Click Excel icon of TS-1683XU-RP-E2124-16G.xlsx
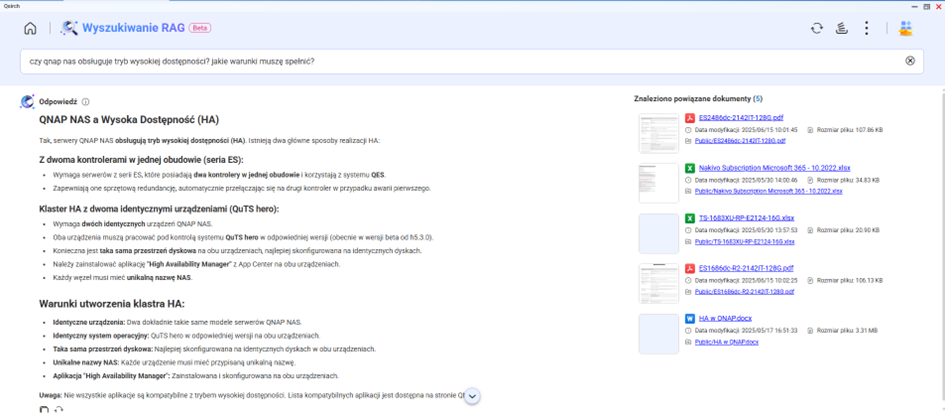This screenshot has width=945, height=419. click(690, 218)
